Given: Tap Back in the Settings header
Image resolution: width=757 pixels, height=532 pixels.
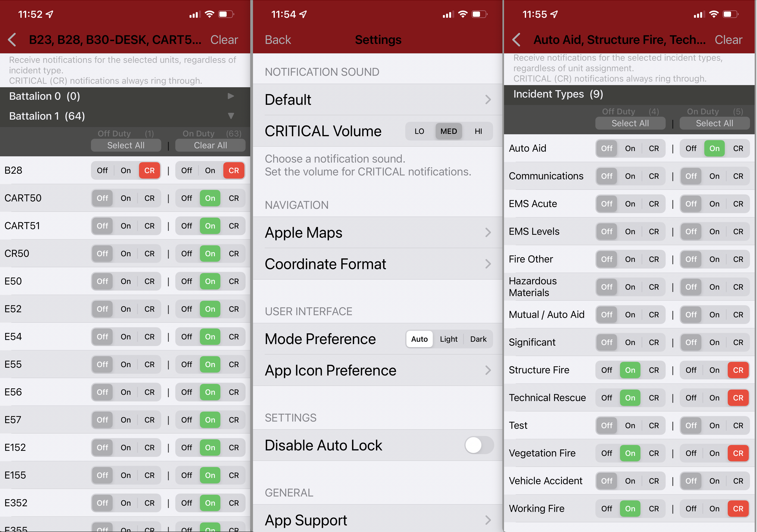Looking at the screenshot, I should (278, 40).
